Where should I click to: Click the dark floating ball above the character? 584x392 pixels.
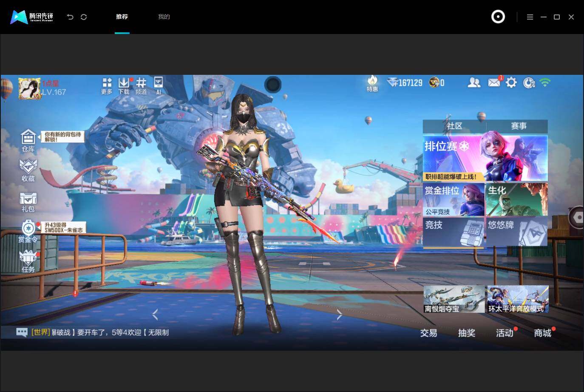click(x=273, y=85)
